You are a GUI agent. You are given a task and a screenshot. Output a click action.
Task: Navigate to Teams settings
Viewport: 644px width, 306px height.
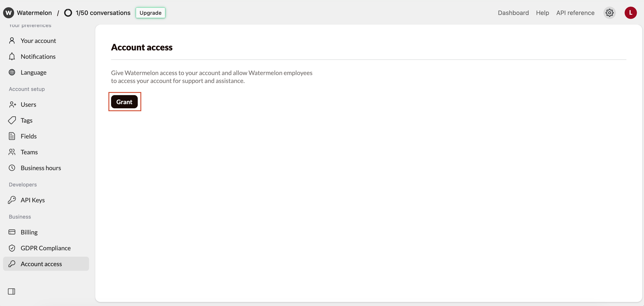(x=46, y=152)
